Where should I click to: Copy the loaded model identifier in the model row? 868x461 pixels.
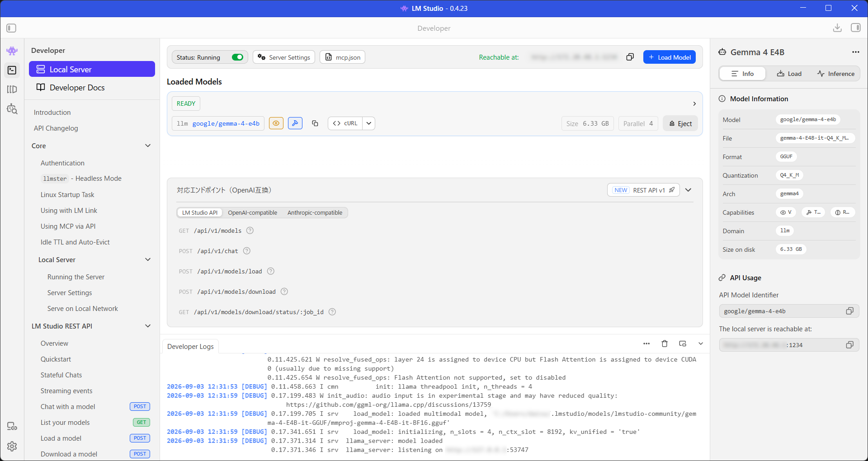point(315,123)
